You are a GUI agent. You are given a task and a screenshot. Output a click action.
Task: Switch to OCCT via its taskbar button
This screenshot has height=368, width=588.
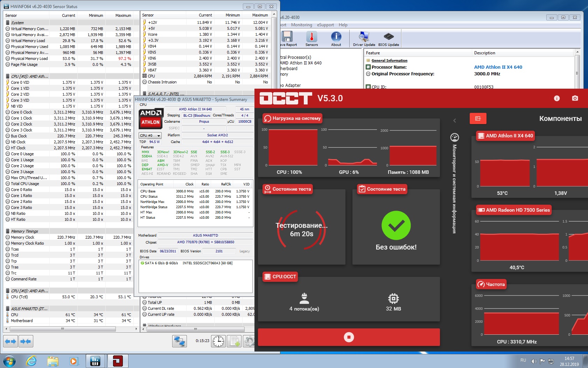pyautogui.click(x=118, y=361)
